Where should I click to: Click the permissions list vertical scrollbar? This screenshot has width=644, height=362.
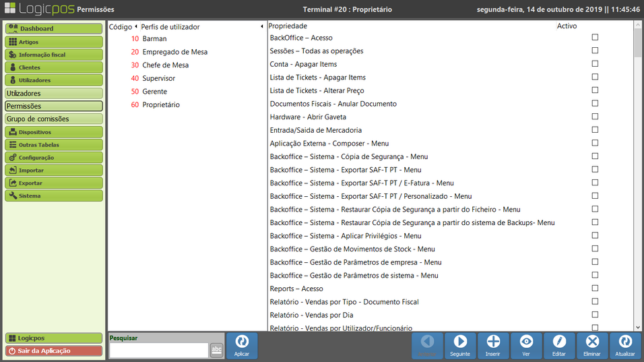coord(637,175)
